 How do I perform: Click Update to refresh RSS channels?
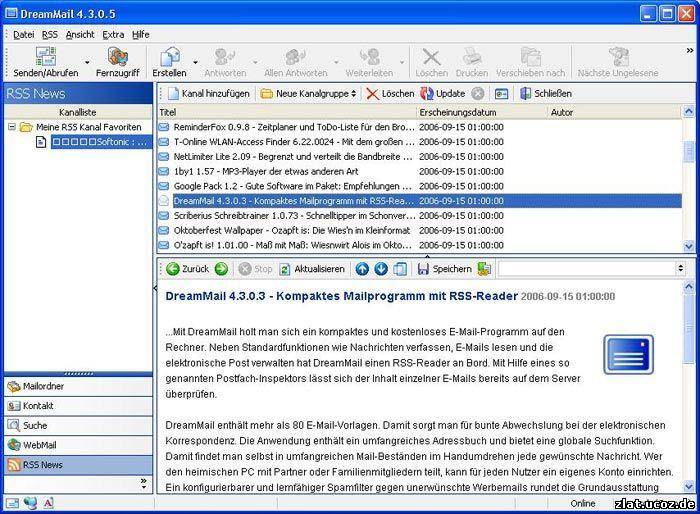pyautogui.click(x=443, y=94)
